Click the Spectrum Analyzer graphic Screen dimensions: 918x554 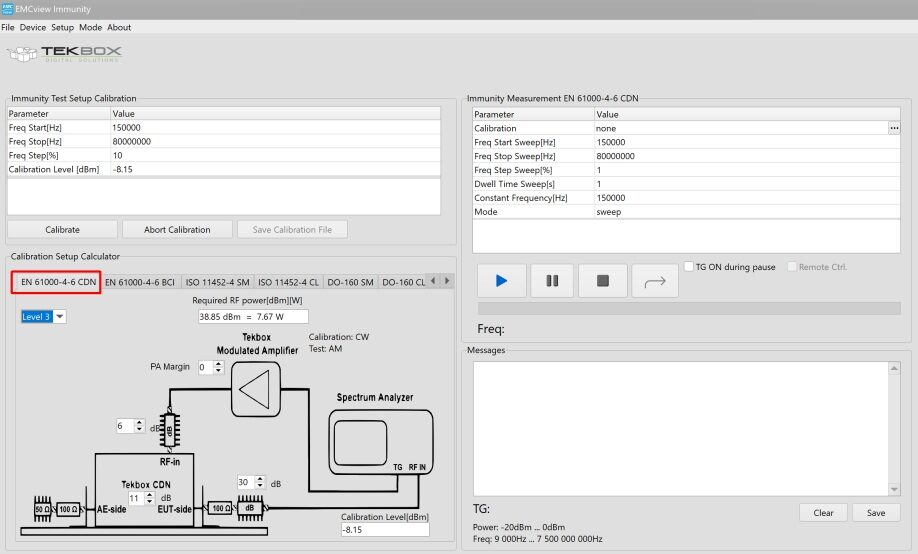(381, 442)
